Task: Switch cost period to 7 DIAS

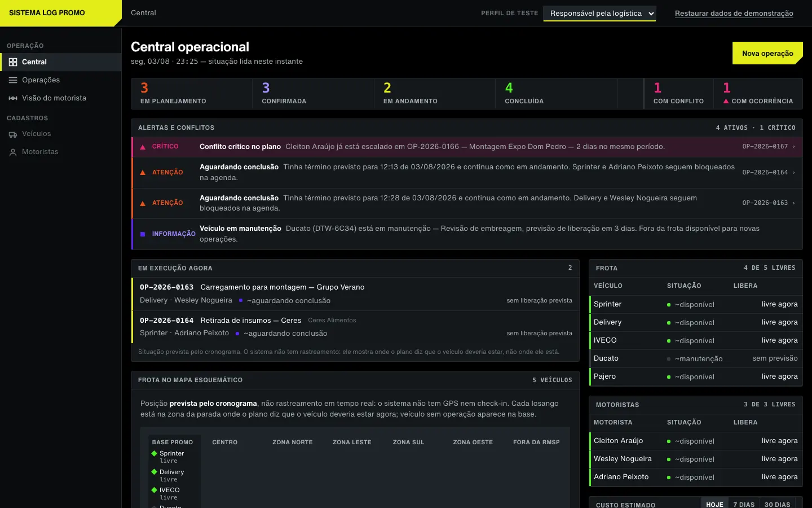Action: pos(744,505)
